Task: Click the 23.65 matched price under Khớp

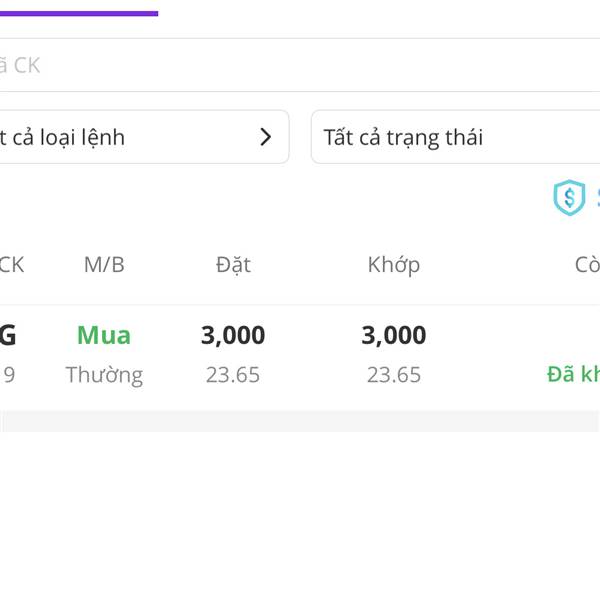Action: [393, 375]
